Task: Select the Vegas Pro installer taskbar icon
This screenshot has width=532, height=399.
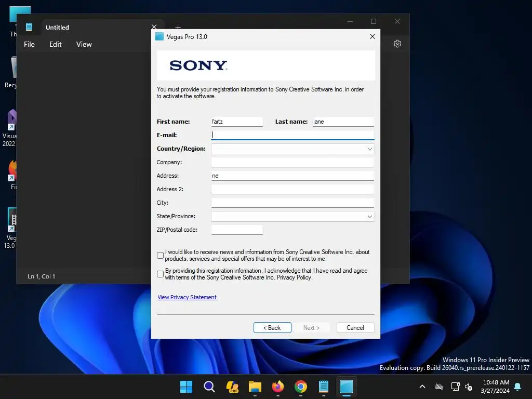Action: [x=347, y=387]
